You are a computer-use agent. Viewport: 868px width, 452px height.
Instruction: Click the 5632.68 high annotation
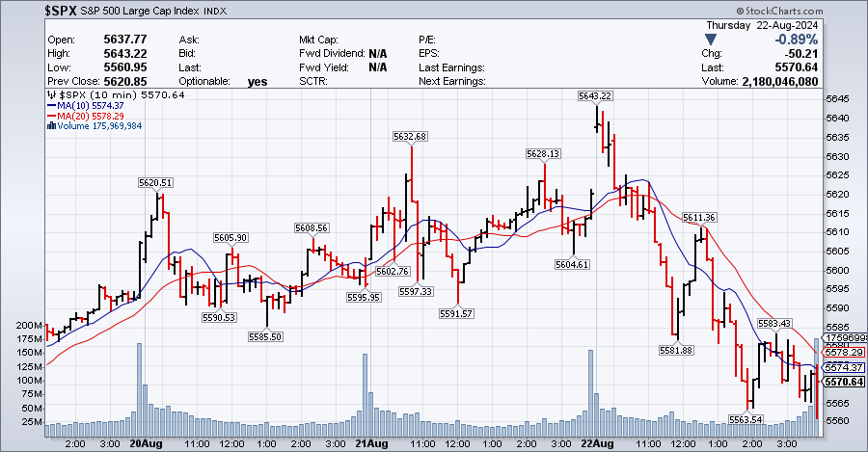[410, 137]
